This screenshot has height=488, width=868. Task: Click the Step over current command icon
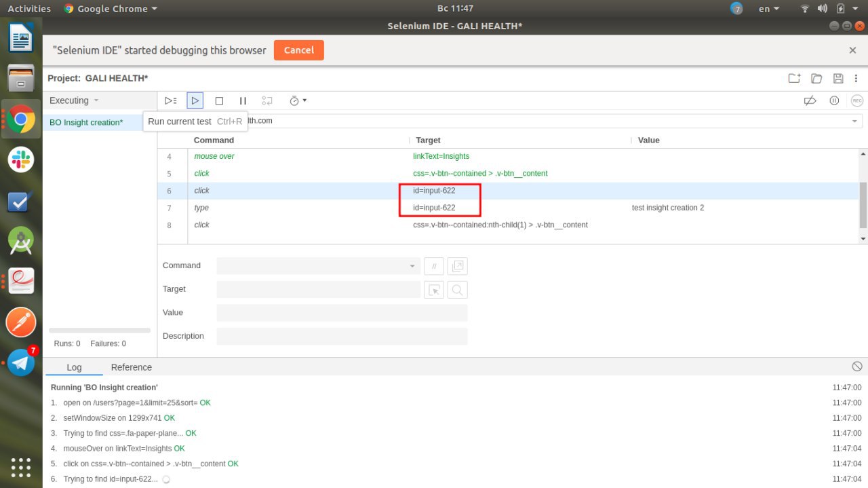coord(267,100)
